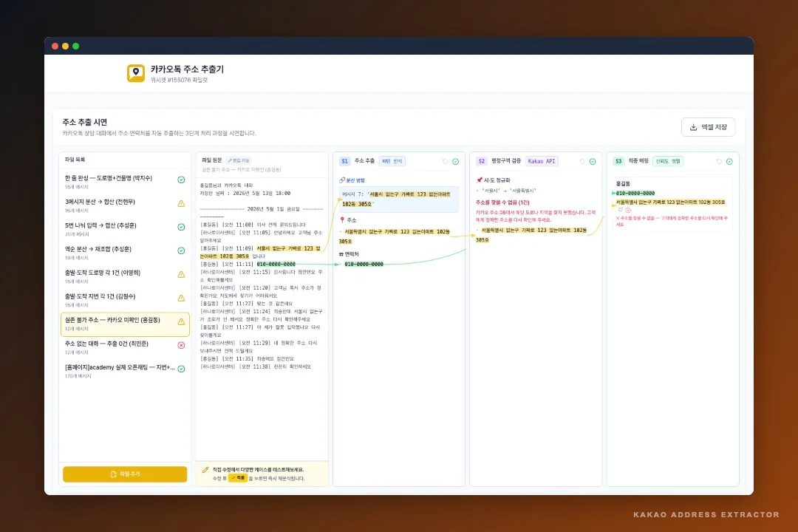This screenshot has width=798, height=532.
Task: Click the telephone icon beside 연락처
Action: (341, 254)
